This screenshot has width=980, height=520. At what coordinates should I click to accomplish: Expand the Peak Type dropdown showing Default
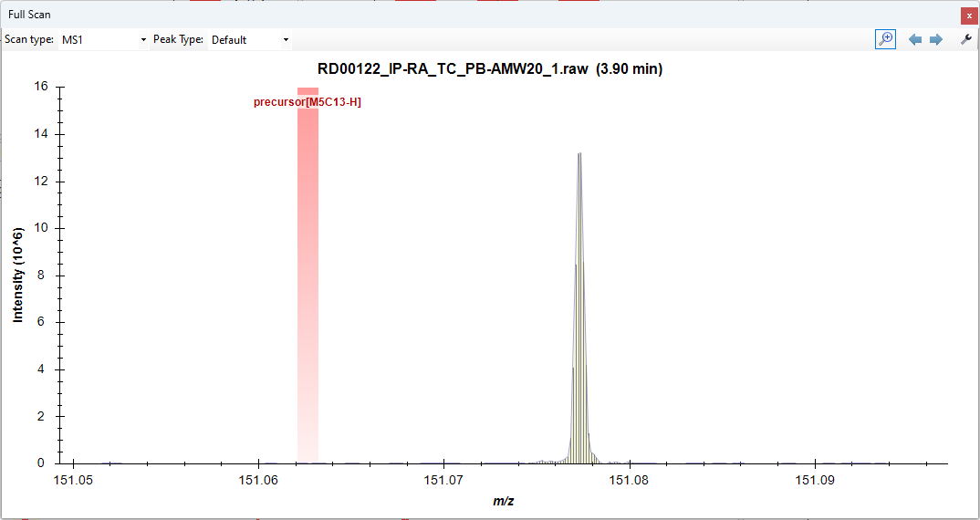(249, 40)
